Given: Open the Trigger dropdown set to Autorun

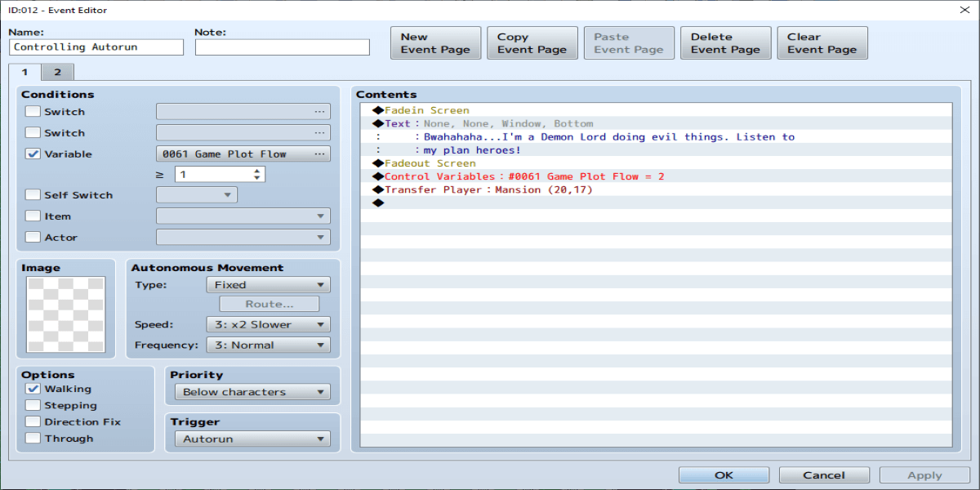Looking at the screenshot, I should click(x=252, y=439).
